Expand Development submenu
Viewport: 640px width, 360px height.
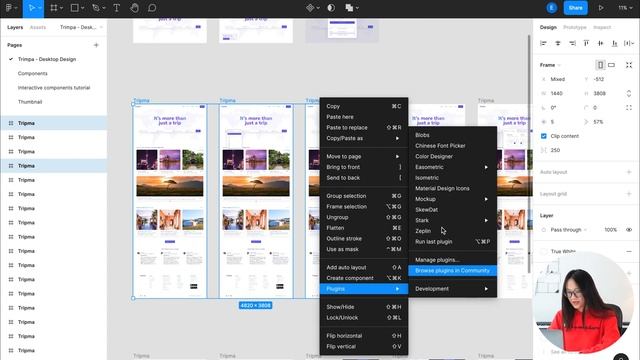pyautogui.click(x=452, y=289)
